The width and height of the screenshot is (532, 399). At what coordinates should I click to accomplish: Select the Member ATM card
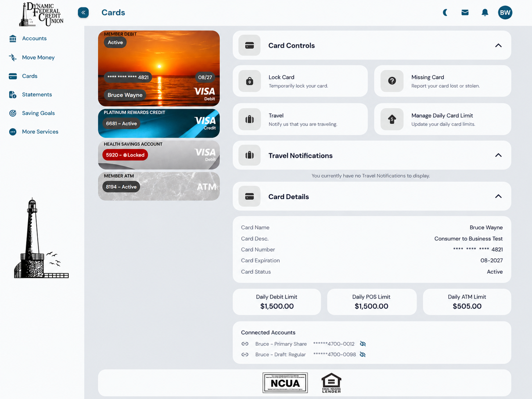pos(159,187)
